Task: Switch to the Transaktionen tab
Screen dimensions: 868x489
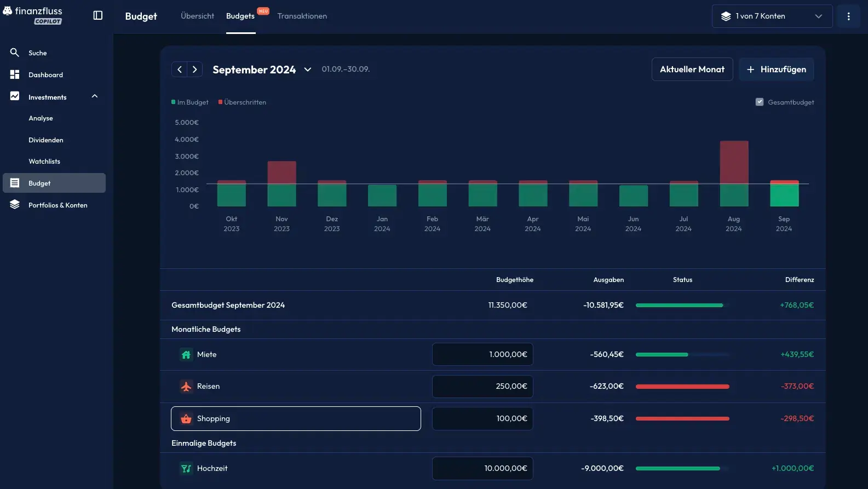Action: [302, 16]
